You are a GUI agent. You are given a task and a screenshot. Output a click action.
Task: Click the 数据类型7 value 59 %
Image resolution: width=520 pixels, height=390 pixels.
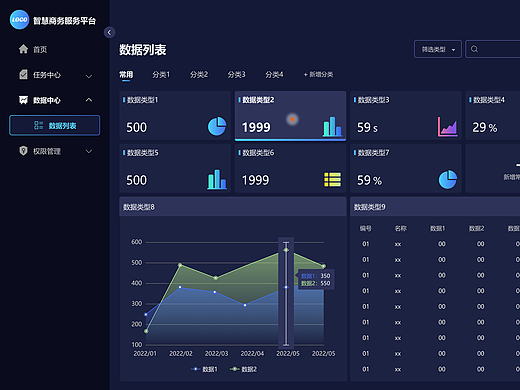click(369, 180)
